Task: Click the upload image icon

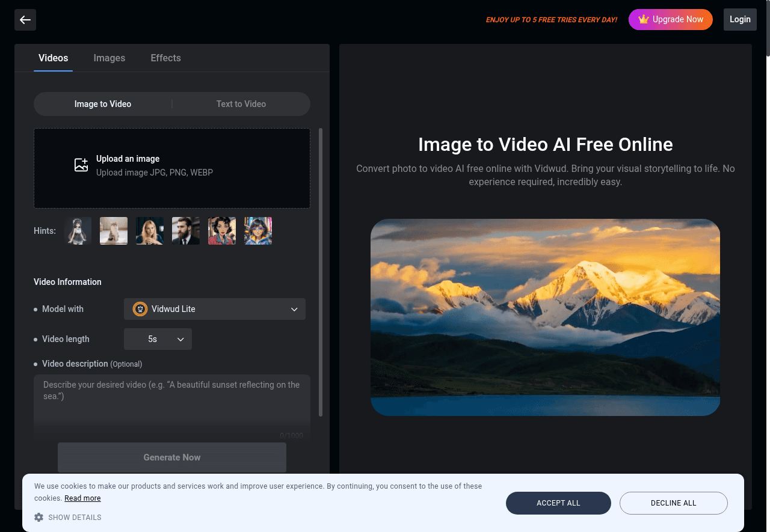Action: 81,165
